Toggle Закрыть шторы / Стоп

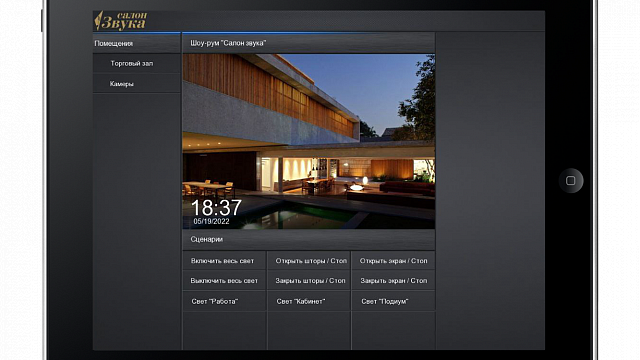tap(309, 280)
